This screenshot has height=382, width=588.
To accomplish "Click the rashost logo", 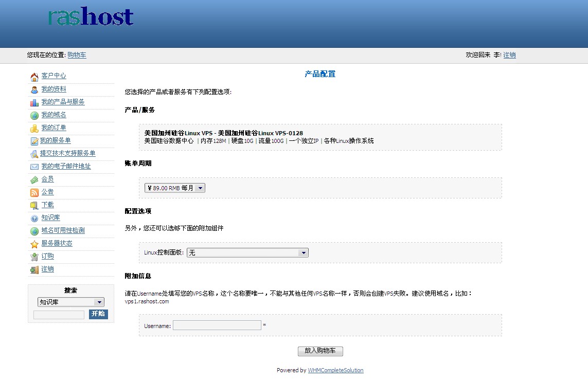I will 91,16.
